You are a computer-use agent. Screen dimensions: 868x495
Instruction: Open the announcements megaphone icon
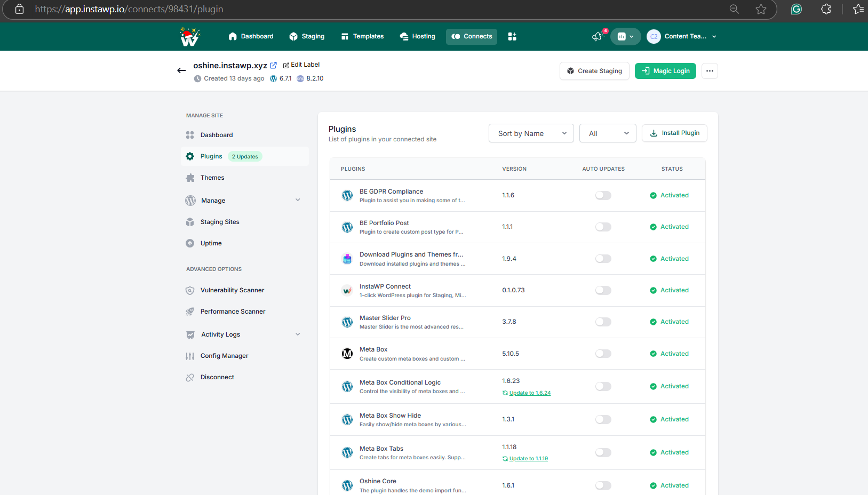pyautogui.click(x=598, y=36)
